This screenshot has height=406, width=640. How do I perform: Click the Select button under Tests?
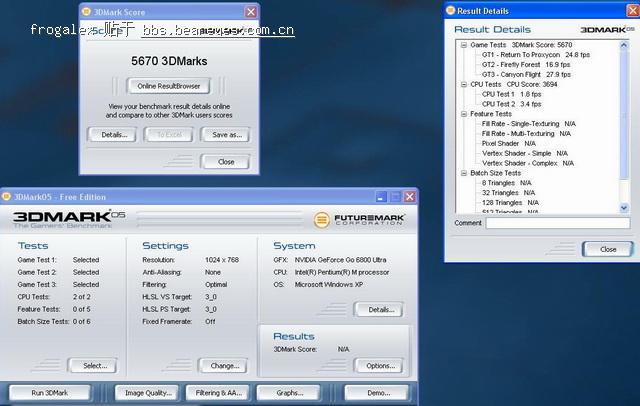pos(93,366)
